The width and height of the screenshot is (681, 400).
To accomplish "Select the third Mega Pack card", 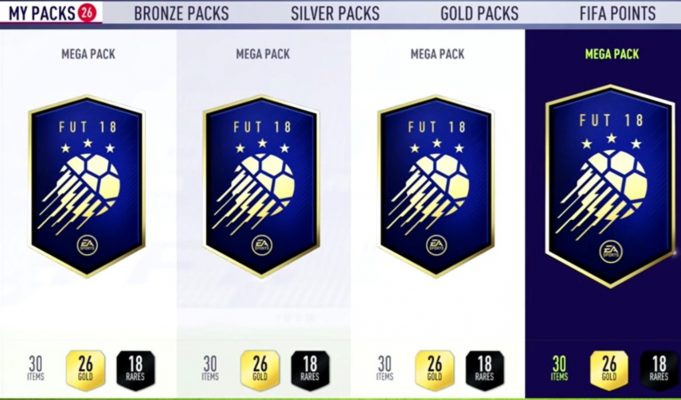I will (x=436, y=186).
